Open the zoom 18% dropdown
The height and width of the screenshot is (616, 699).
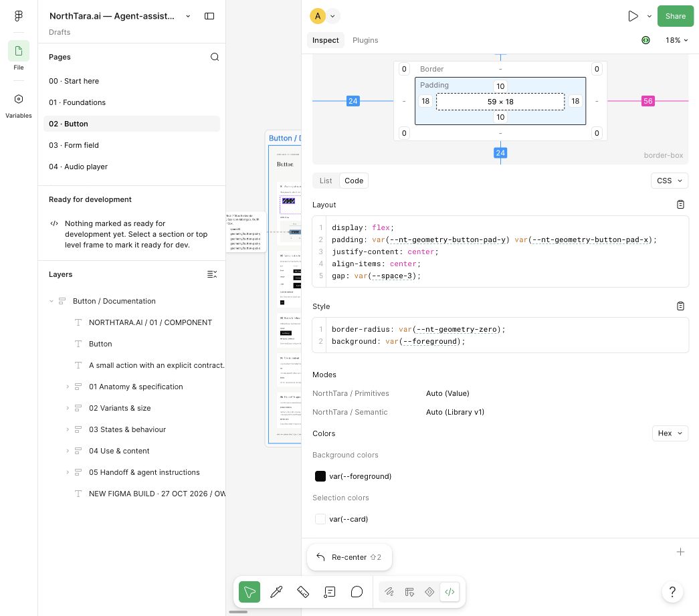click(676, 40)
